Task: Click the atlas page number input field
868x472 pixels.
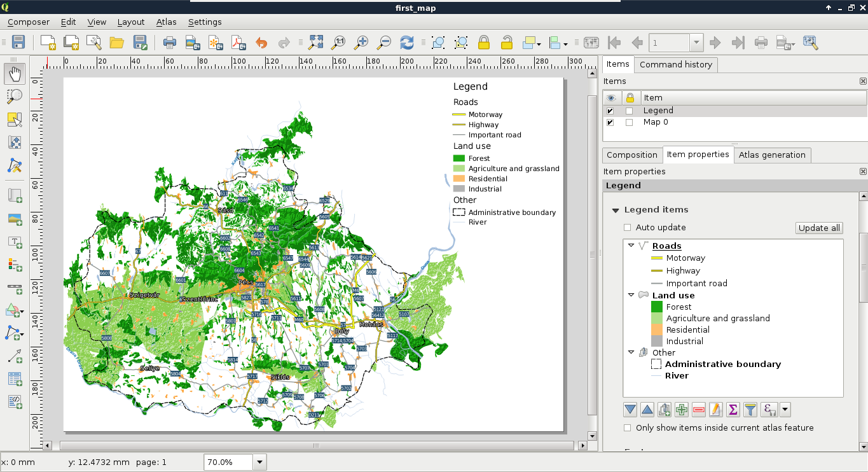Action: pos(669,43)
